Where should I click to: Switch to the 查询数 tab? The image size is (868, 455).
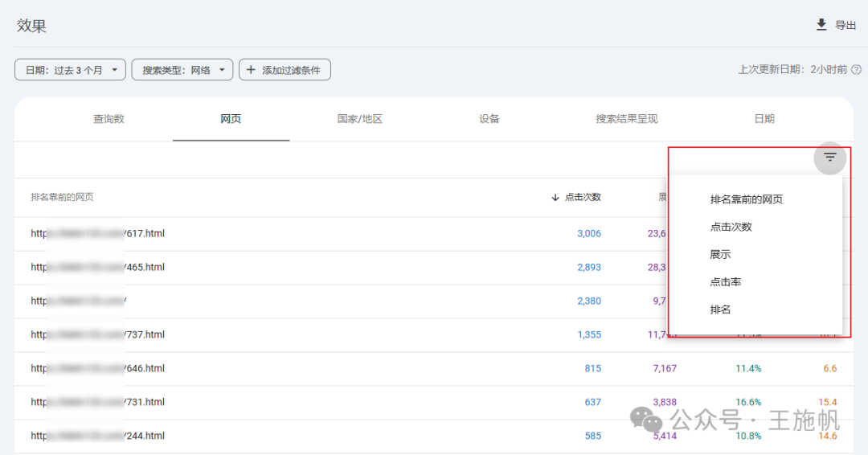[x=108, y=119]
